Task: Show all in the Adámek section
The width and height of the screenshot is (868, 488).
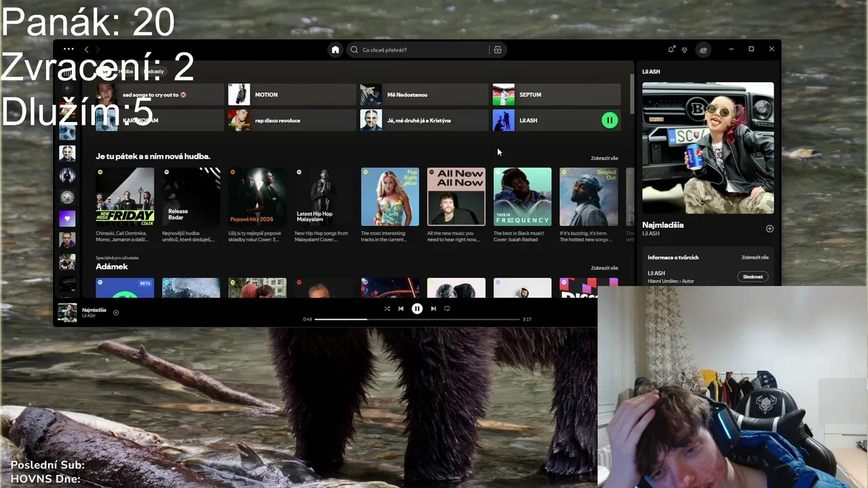Action: click(x=604, y=268)
